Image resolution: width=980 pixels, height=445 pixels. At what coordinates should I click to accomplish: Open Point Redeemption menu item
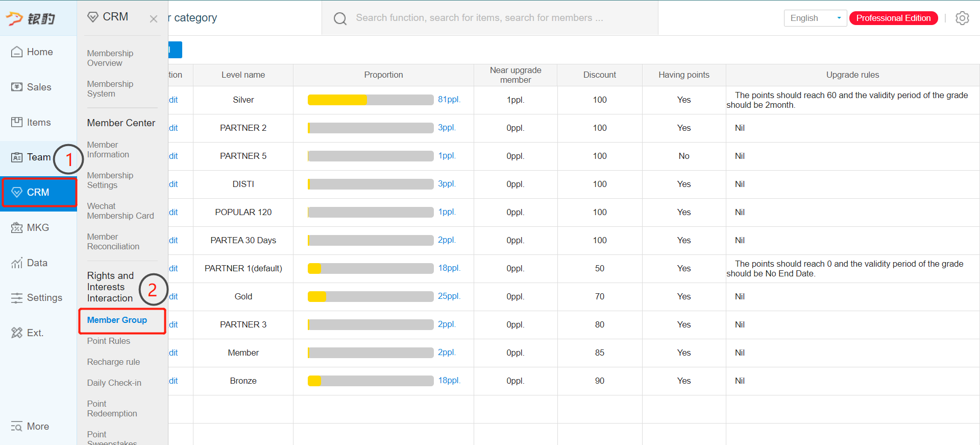[x=112, y=409]
